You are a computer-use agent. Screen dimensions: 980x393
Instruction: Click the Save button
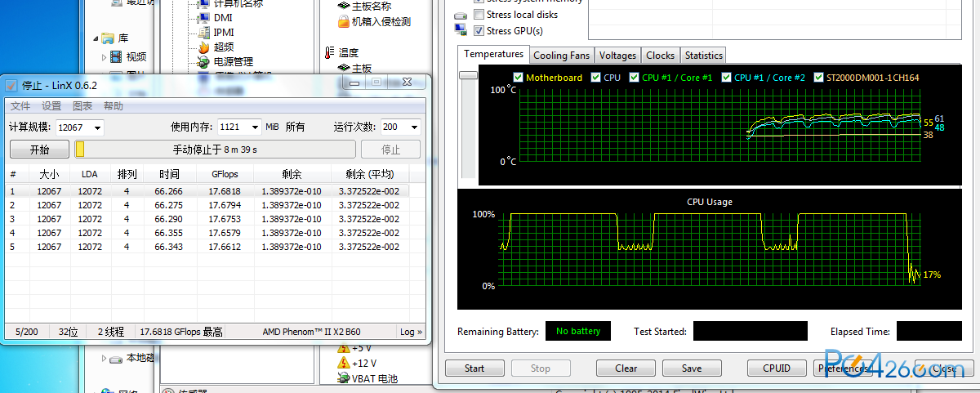pos(692,368)
